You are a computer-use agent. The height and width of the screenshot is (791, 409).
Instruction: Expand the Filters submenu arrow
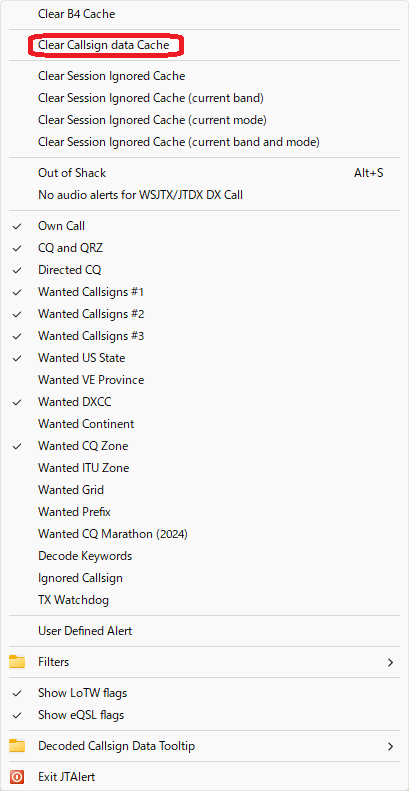[390, 662]
